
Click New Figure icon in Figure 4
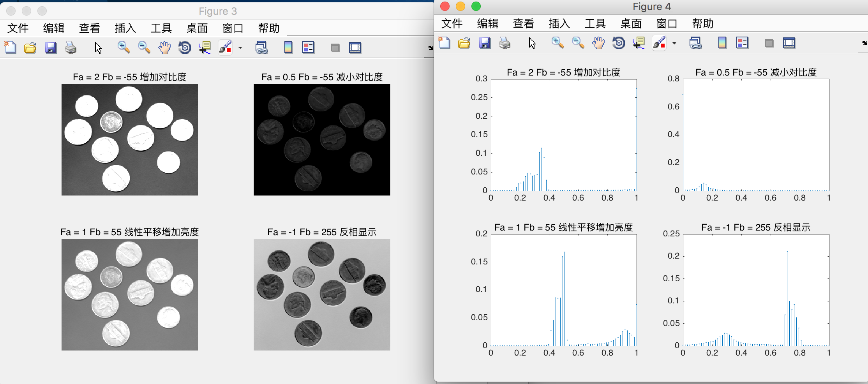click(444, 43)
